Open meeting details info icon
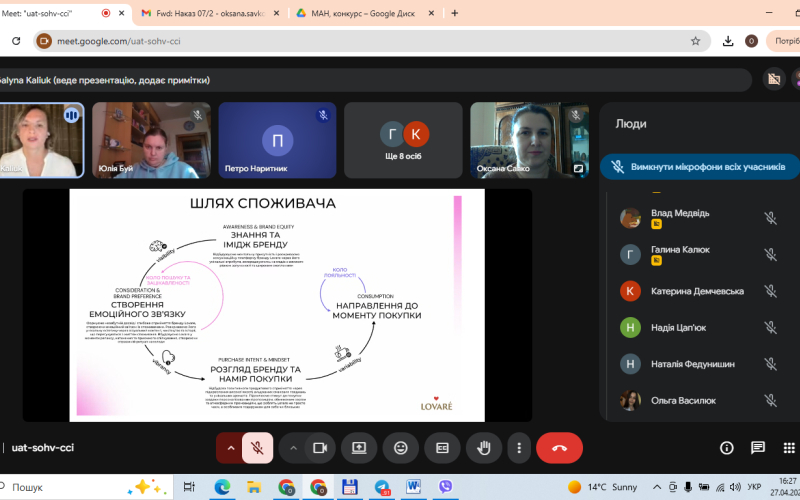 pos(727,448)
